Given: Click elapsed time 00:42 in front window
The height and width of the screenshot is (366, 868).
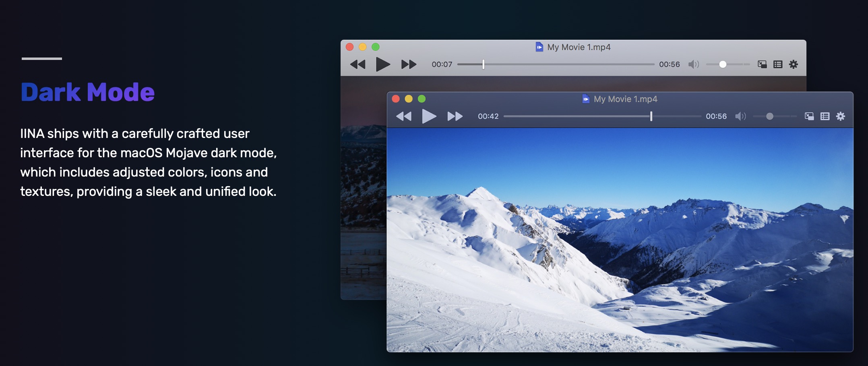Looking at the screenshot, I should (488, 116).
